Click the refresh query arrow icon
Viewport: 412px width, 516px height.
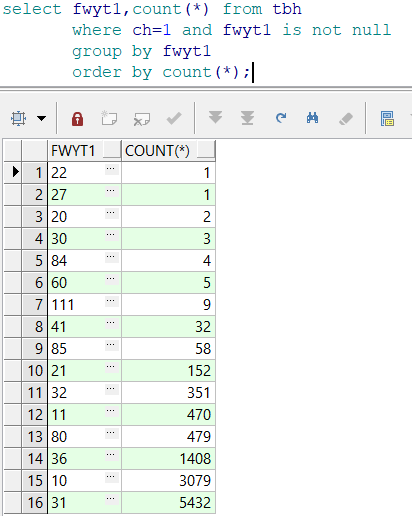(x=281, y=118)
